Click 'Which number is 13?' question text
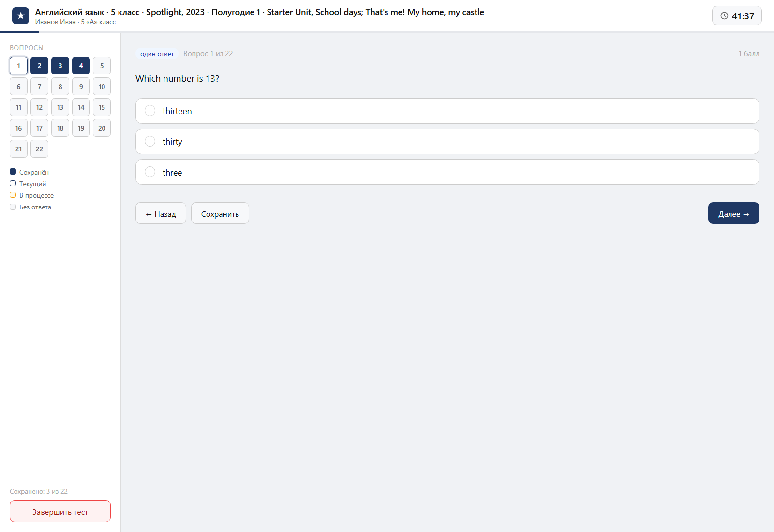The image size is (774, 532). pos(177,78)
